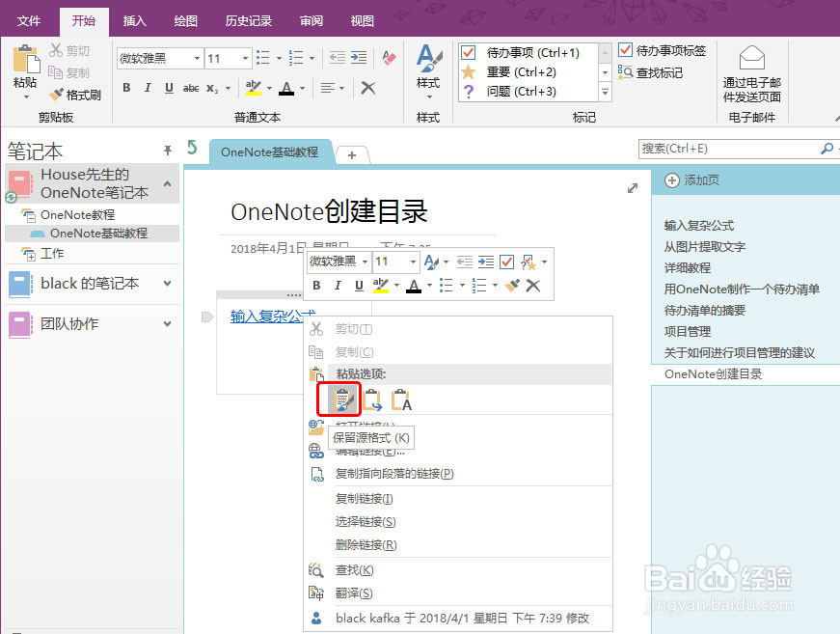Click the To Do Tag (待办事项标签) checkbox

click(x=625, y=50)
